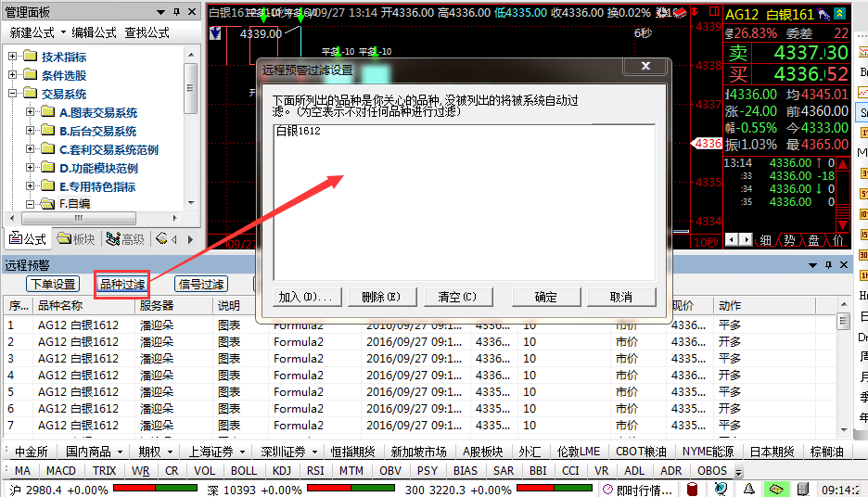Click the yellow icon in the status bar
Viewport: 868px width, 497px height.
pos(777,489)
